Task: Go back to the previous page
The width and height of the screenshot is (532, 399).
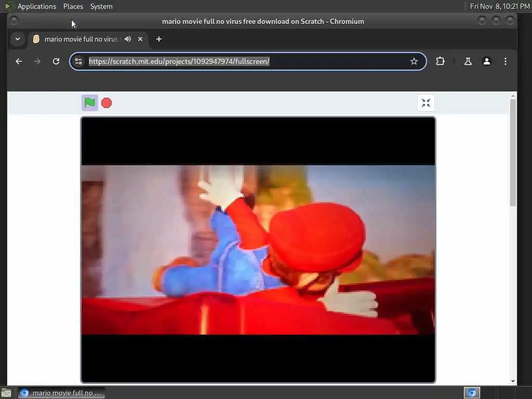Action: click(19, 61)
